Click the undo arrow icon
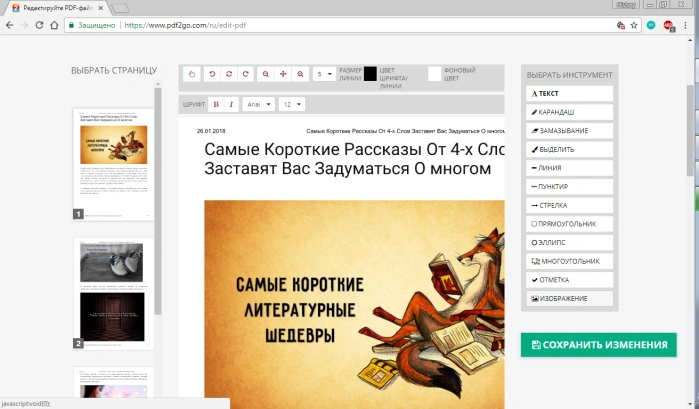699x409 pixels. [x=212, y=74]
